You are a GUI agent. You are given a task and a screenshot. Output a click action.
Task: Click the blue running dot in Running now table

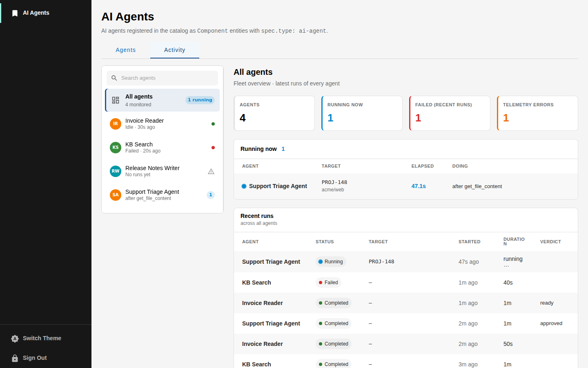[x=244, y=186]
